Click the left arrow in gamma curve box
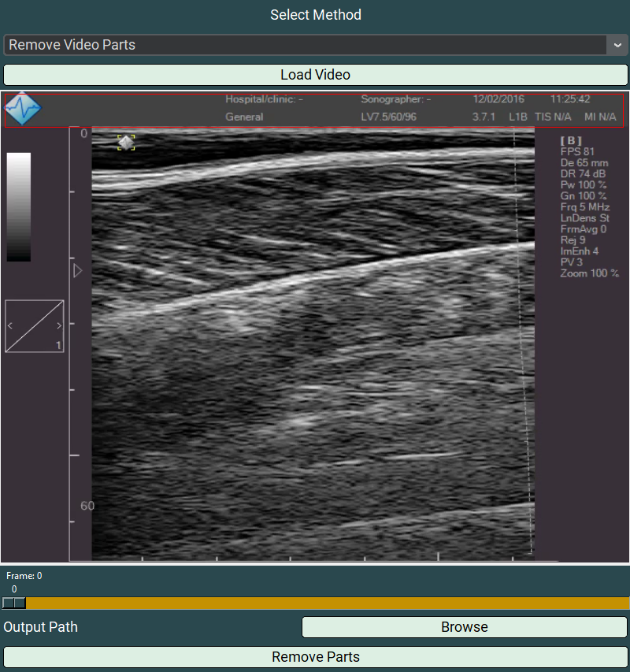Image resolution: width=630 pixels, height=672 pixels. [10, 325]
